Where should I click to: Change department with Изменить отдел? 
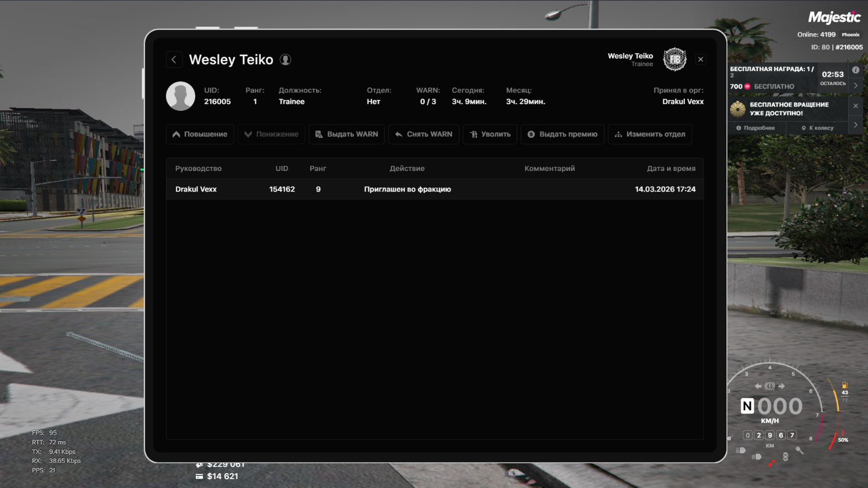(x=650, y=134)
